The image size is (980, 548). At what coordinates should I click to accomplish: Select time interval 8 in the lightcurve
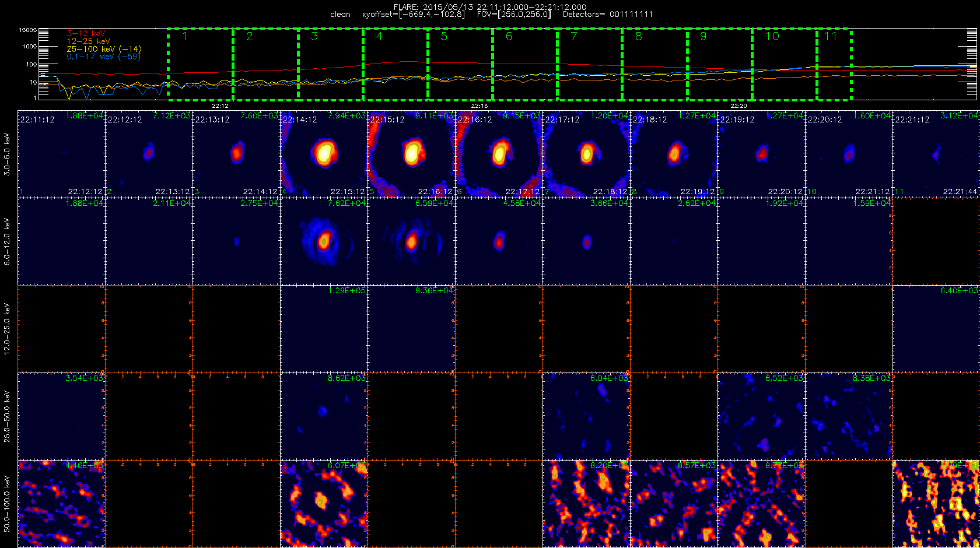point(654,64)
